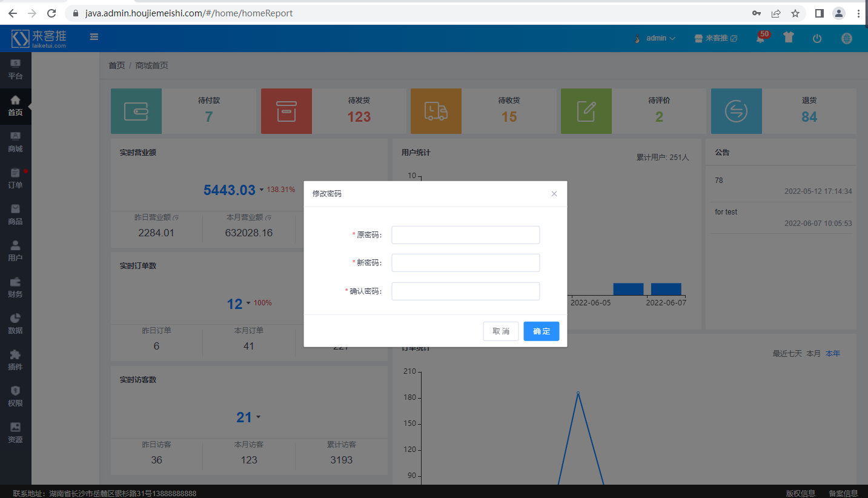Open 用户 in the sidebar

coord(15,251)
